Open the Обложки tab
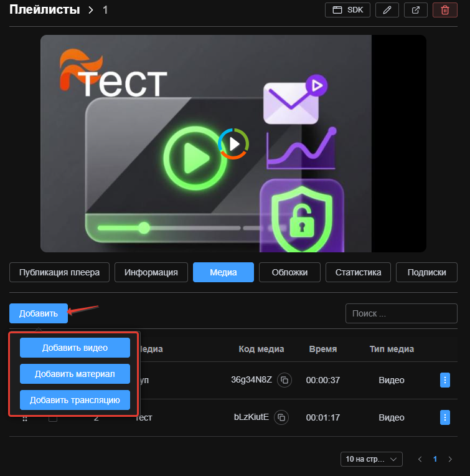Image resolution: width=470 pixels, height=476 pixels. 289,272
